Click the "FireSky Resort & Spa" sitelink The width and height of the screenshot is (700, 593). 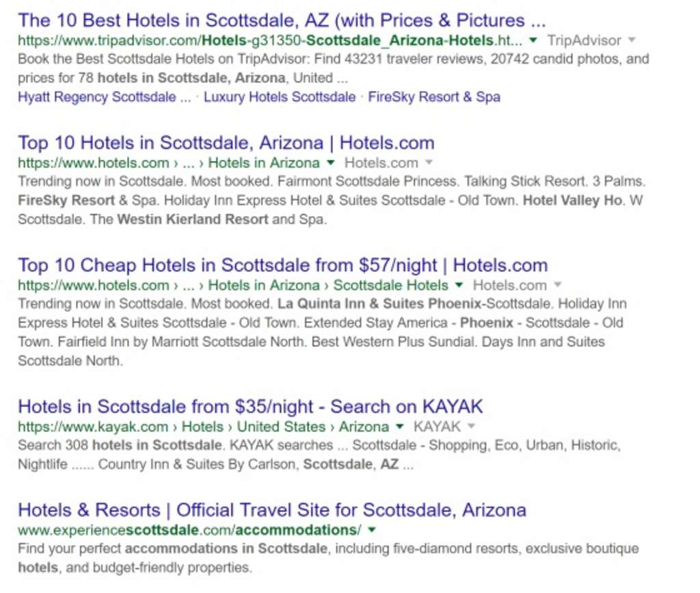tap(434, 97)
